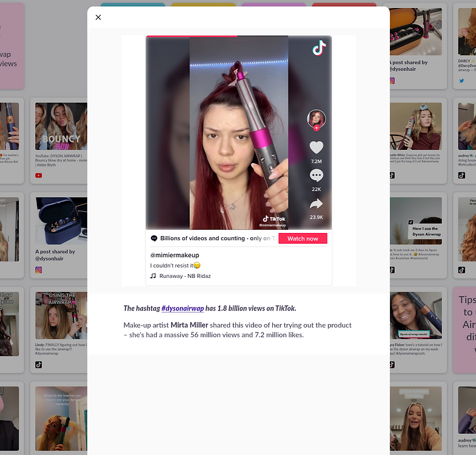Click the Watch now button

point(303,238)
